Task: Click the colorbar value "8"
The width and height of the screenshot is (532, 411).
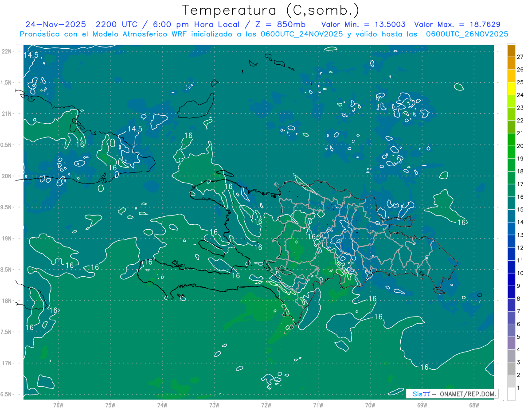Action: 519,299
